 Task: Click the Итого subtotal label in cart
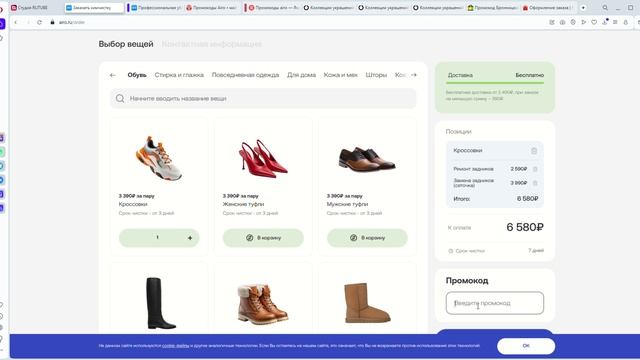462,199
